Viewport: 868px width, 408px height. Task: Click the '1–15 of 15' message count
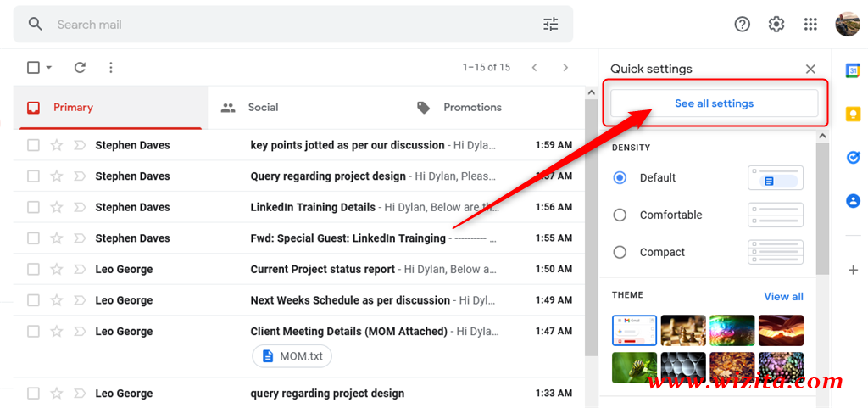point(487,68)
